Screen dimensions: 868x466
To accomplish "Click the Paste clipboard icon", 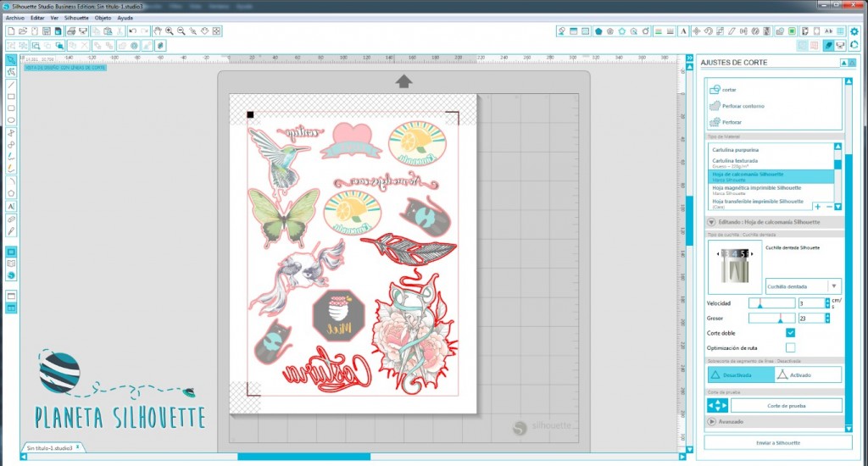I will pos(108,31).
